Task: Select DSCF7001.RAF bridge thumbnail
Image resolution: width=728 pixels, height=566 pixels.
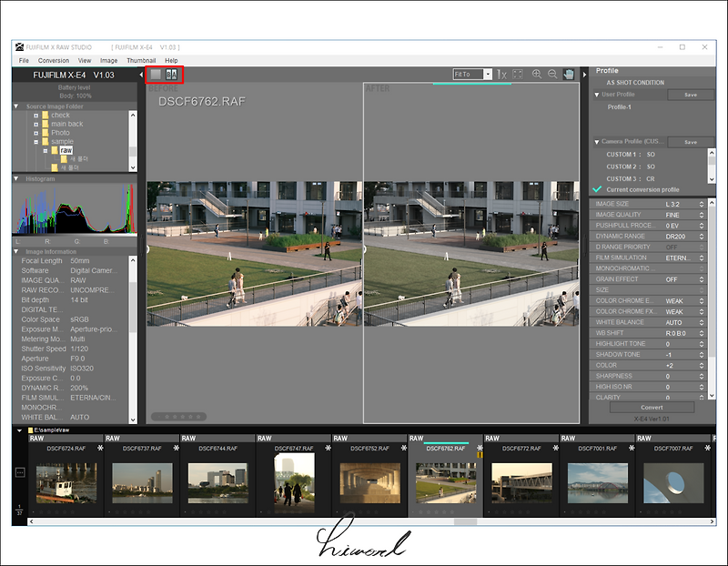Action: click(x=598, y=483)
